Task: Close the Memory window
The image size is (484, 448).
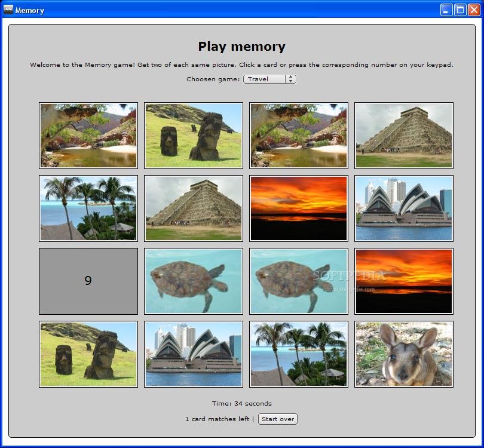Action: tap(474, 10)
